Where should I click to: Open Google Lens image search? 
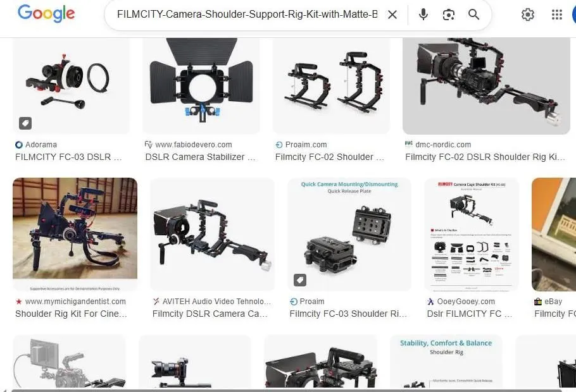point(449,14)
